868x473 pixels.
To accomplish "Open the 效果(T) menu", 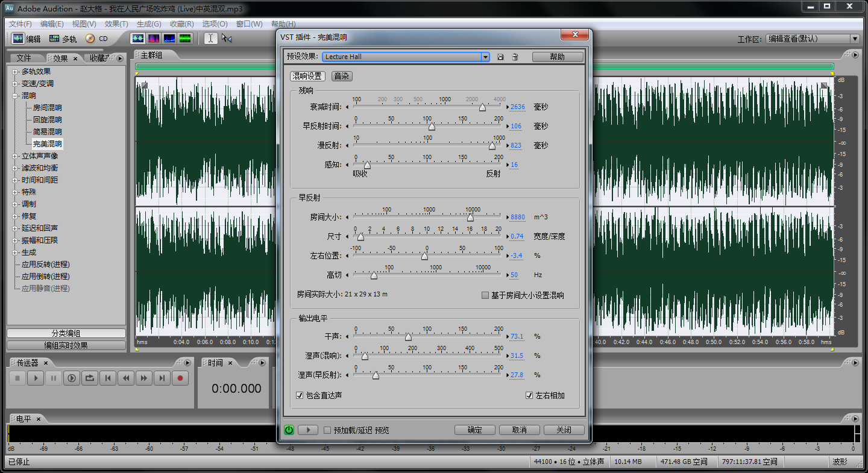I will [116, 24].
